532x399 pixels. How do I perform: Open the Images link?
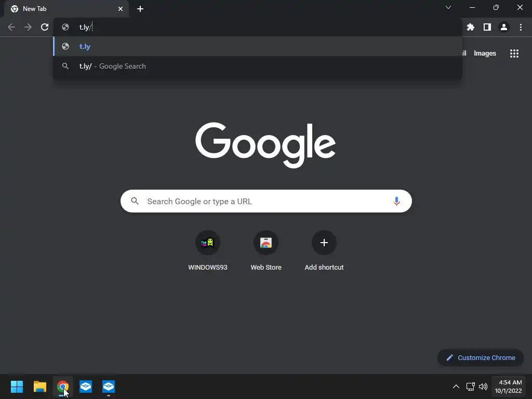tap(485, 54)
